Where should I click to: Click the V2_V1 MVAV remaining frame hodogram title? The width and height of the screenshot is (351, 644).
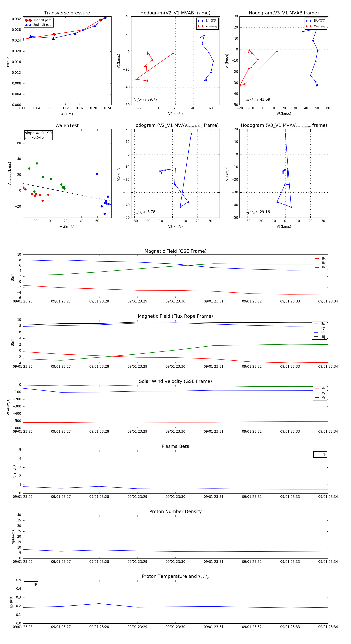tap(175, 125)
